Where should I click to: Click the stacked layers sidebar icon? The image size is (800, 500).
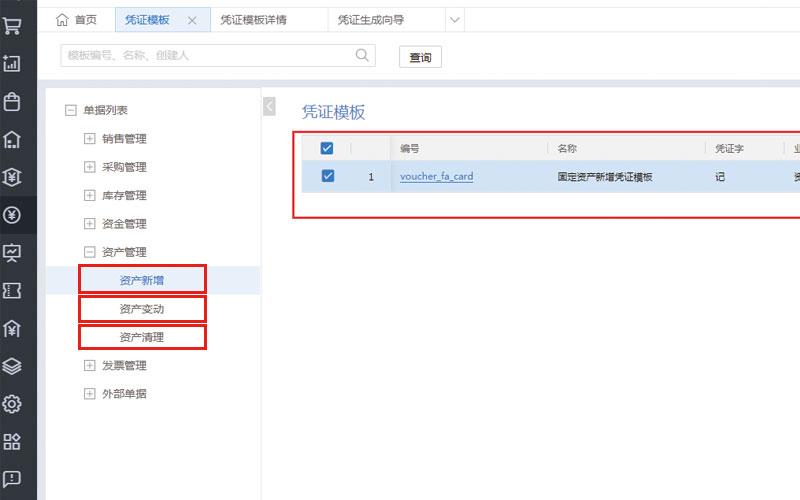click(12, 366)
